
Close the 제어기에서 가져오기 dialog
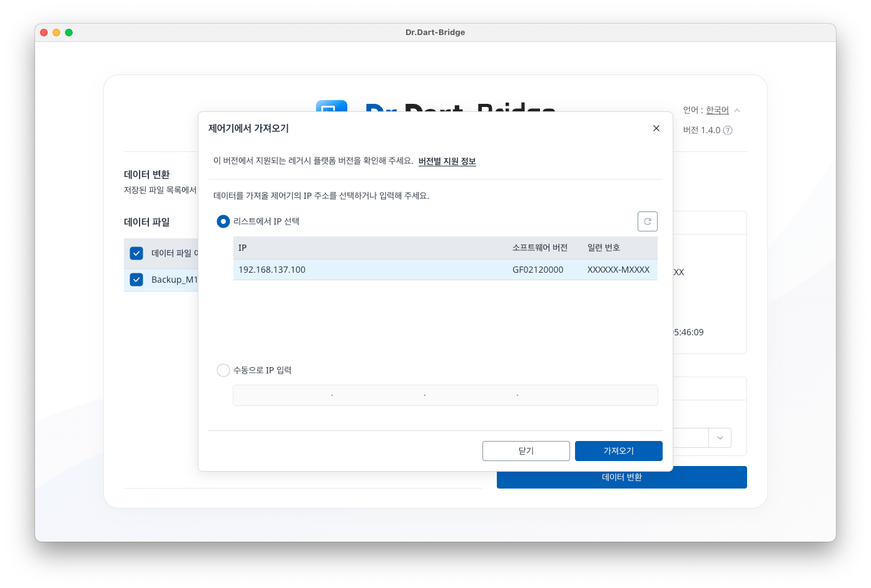[x=656, y=128]
